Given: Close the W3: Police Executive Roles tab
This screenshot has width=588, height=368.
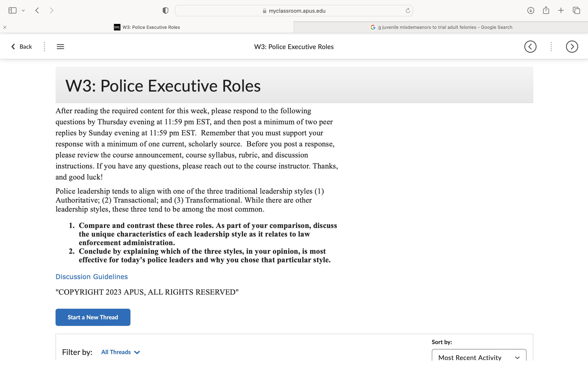Looking at the screenshot, I should (x=5, y=27).
